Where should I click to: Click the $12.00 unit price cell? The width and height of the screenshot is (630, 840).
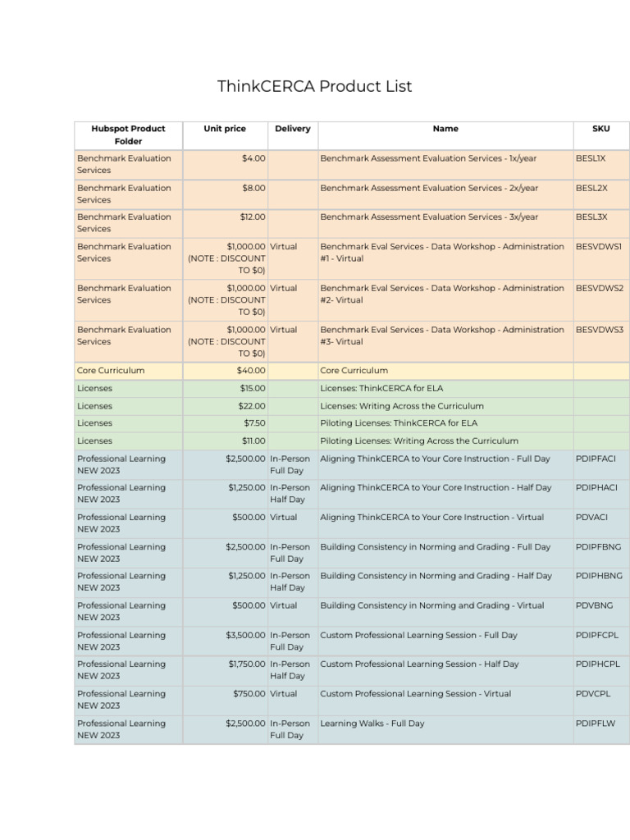tap(225, 223)
